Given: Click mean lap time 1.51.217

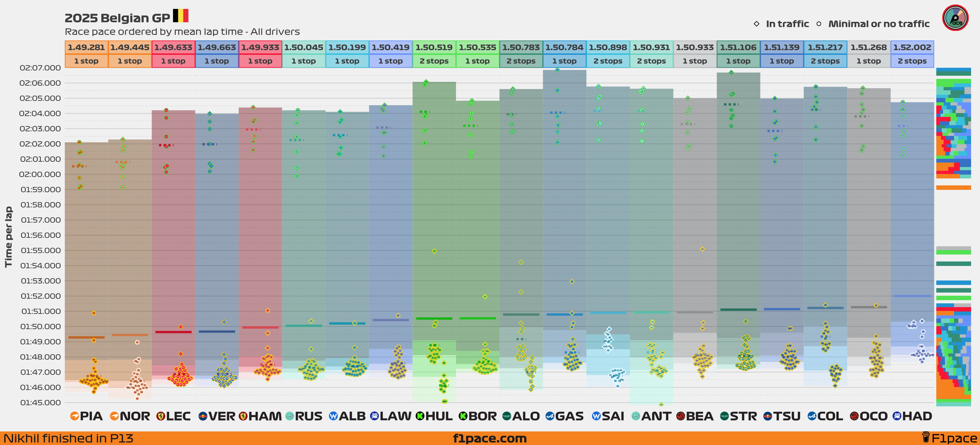Looking at the screenshot, I should tap(825, 48).
